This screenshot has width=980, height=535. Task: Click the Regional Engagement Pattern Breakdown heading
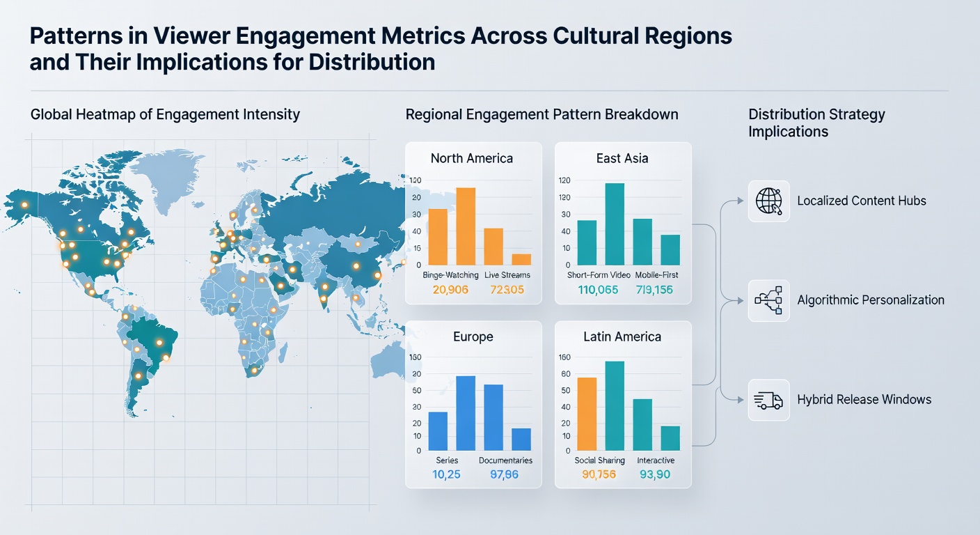click(x=542, y=114)
